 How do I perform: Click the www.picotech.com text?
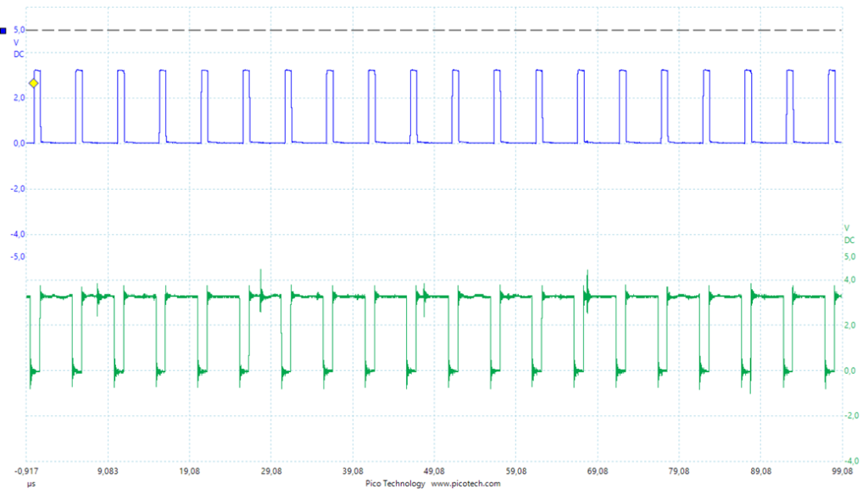coord(465,483)
